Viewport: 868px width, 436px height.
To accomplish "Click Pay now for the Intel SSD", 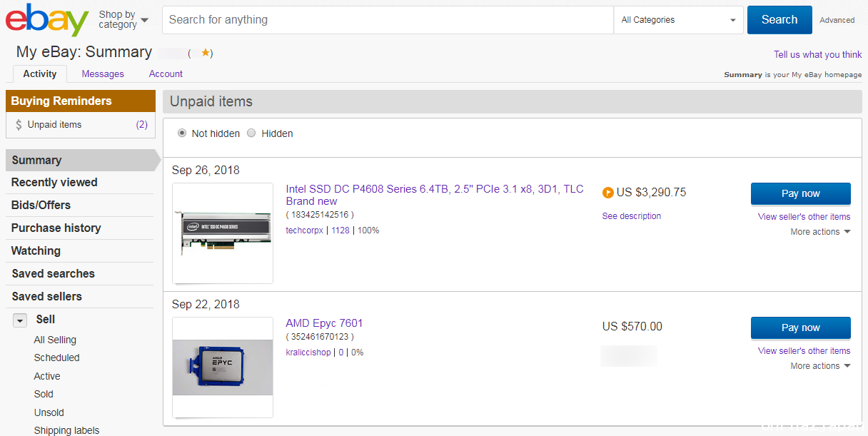I will (x=800, y=193).
